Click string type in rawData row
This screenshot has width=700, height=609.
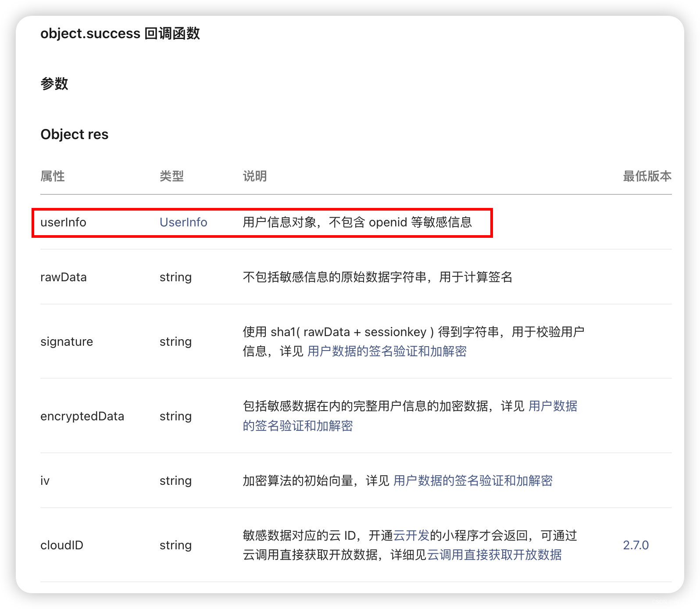[175, 277]
